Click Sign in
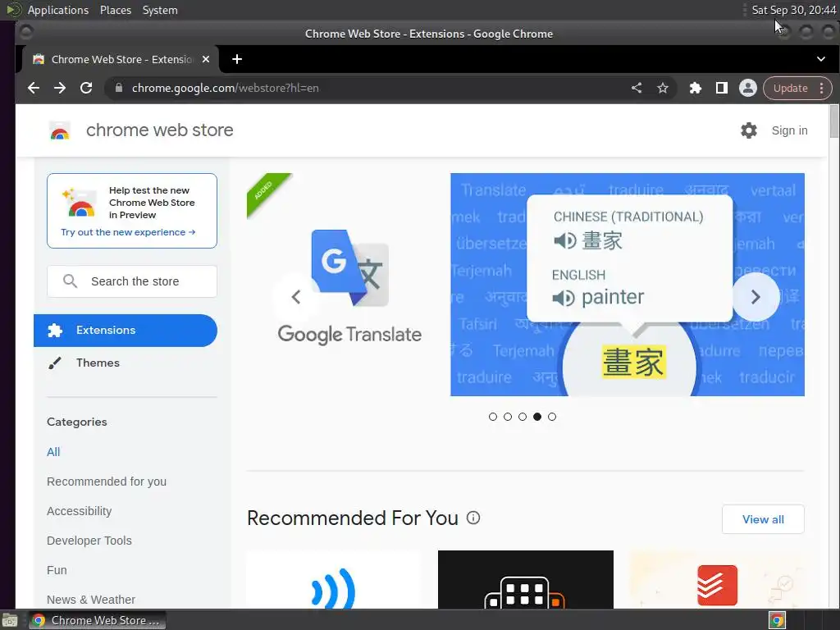 [x=790, y=130]
